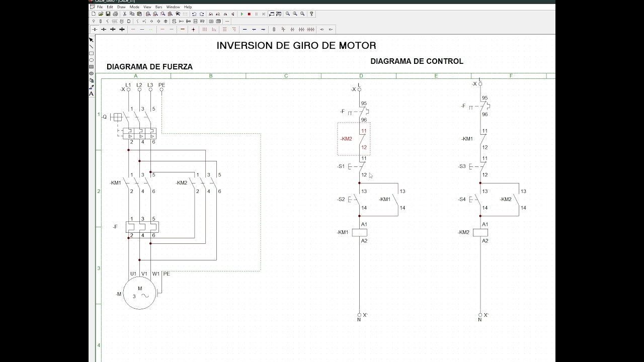Click the first zoom magnifier icon

click(x=288, y=14)
